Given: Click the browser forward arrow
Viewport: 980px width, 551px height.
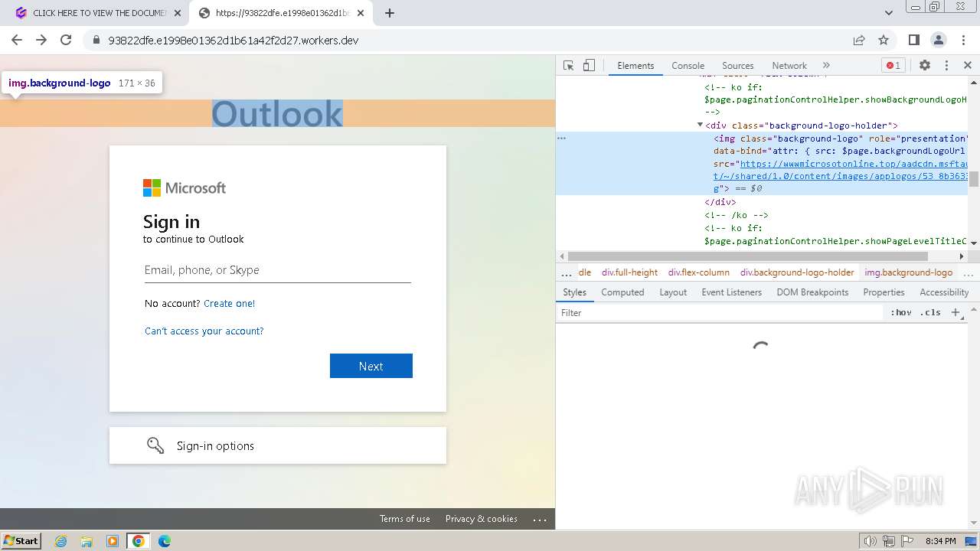Looking at the screenshot, I should [41, 40].
